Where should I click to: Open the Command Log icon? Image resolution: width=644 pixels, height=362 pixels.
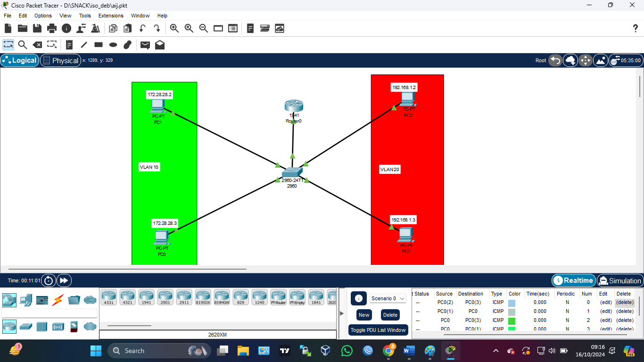[x=250, y=28]
